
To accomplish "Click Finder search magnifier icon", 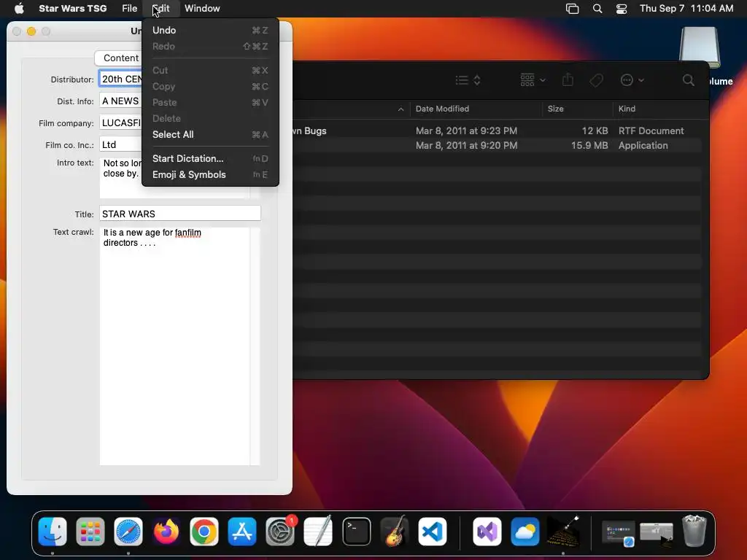I will coord(688,80).
